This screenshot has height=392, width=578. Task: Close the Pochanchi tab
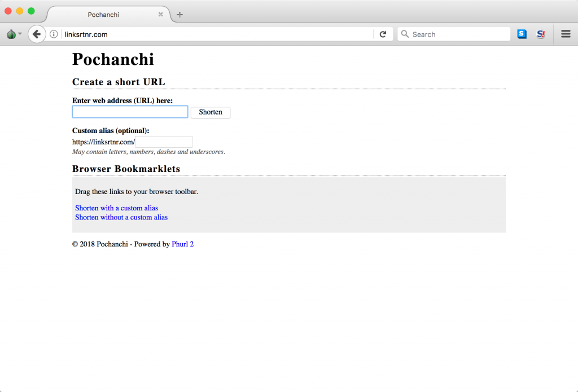160,15
